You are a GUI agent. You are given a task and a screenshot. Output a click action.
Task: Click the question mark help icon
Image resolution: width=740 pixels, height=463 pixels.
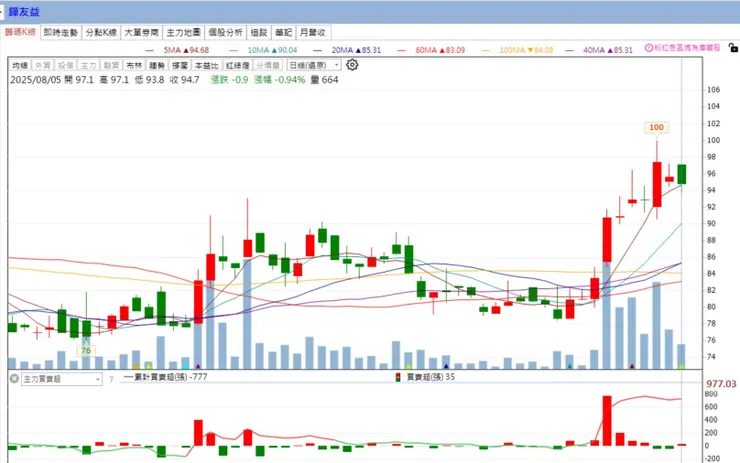pos(111,379)
